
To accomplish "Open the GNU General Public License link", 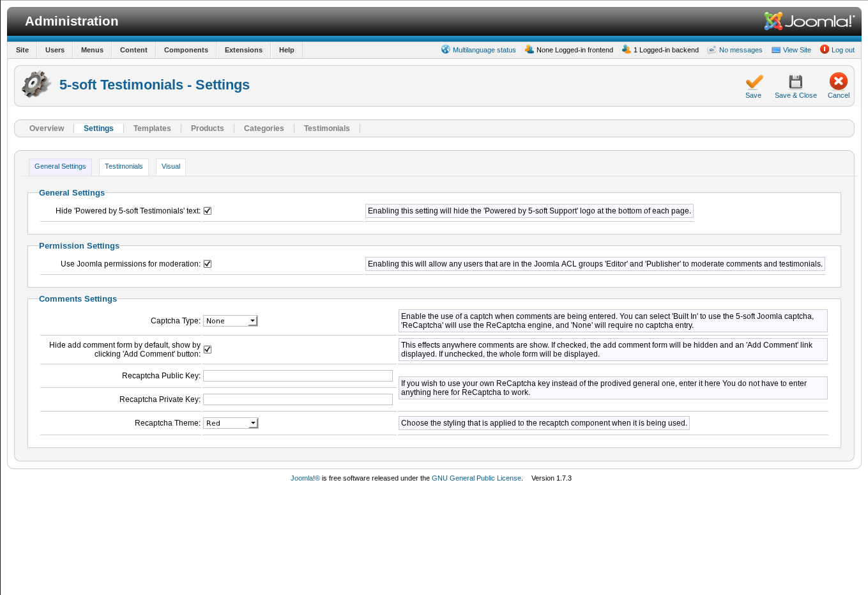I will pos(476,478).
